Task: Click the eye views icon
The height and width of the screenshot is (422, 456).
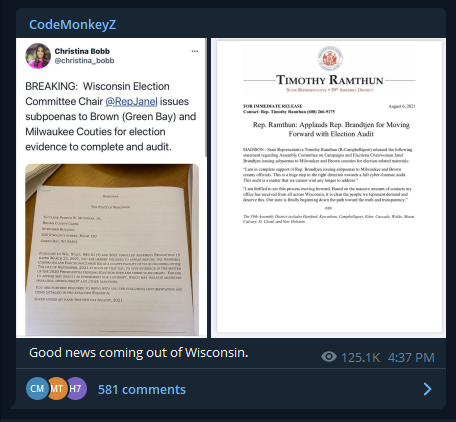Action: 329,357
